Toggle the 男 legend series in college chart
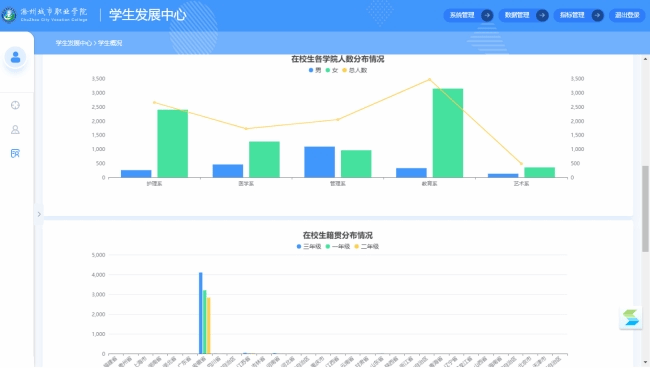 pos(315,70)
